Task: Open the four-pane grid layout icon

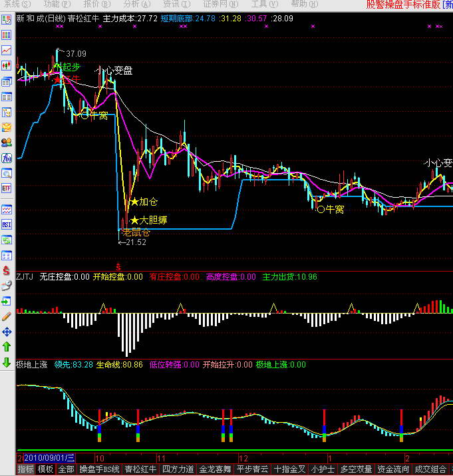Action: pos(7,256)
